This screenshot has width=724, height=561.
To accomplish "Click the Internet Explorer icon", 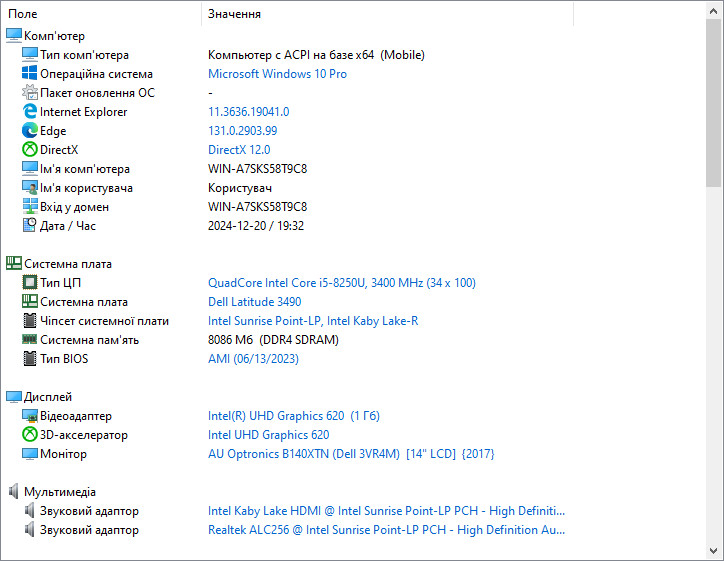I will click(x=30, y=111).
